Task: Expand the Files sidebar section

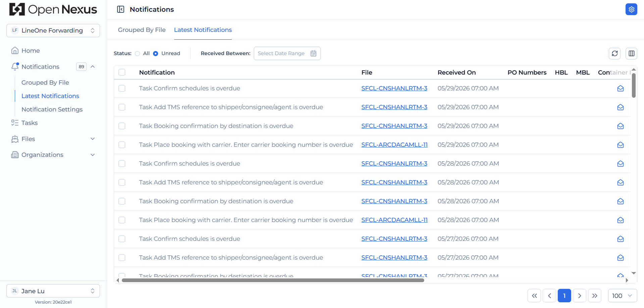Action: click(x=93, y=139)
